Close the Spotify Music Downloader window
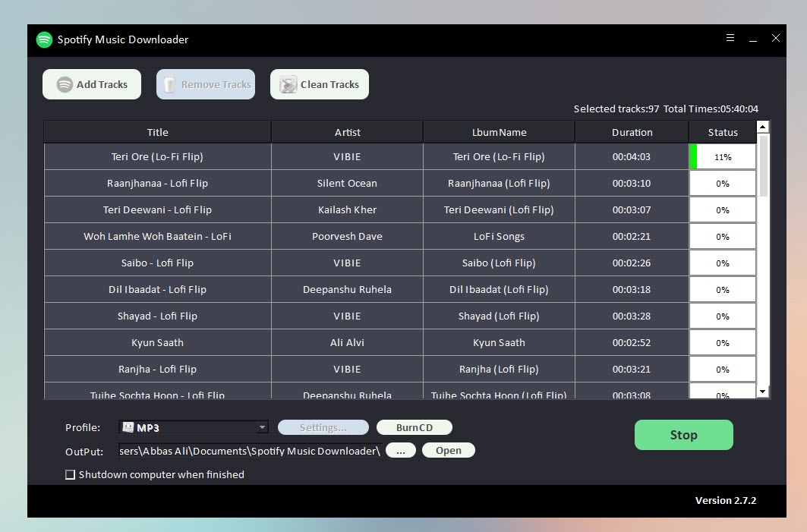 click(x=776, y=38)
